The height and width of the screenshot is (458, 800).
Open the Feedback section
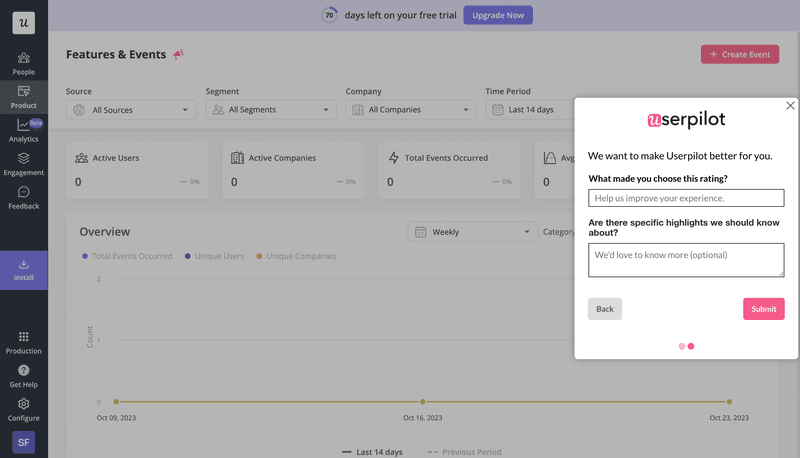coord(23,198)
